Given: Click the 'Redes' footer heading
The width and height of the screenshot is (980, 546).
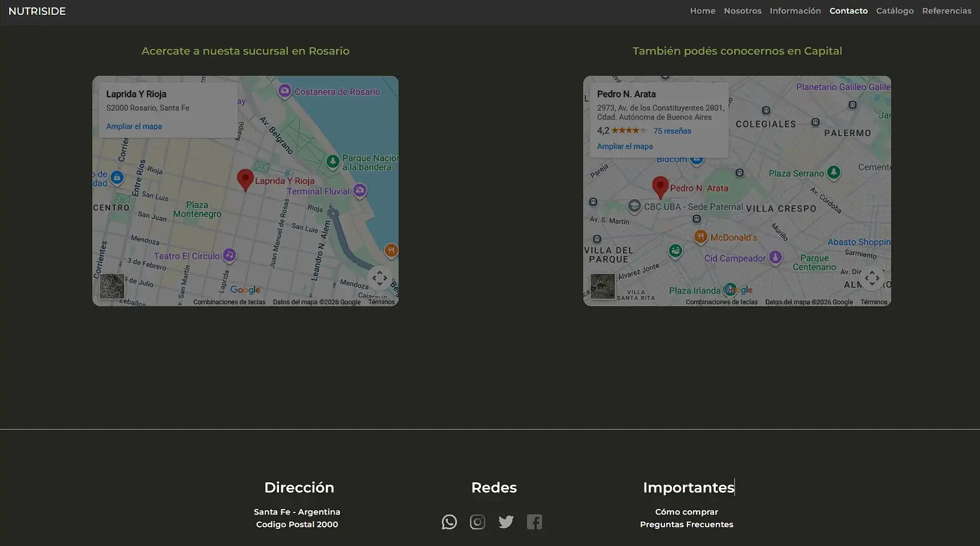Looking at the screenshot, I should 494,487.
